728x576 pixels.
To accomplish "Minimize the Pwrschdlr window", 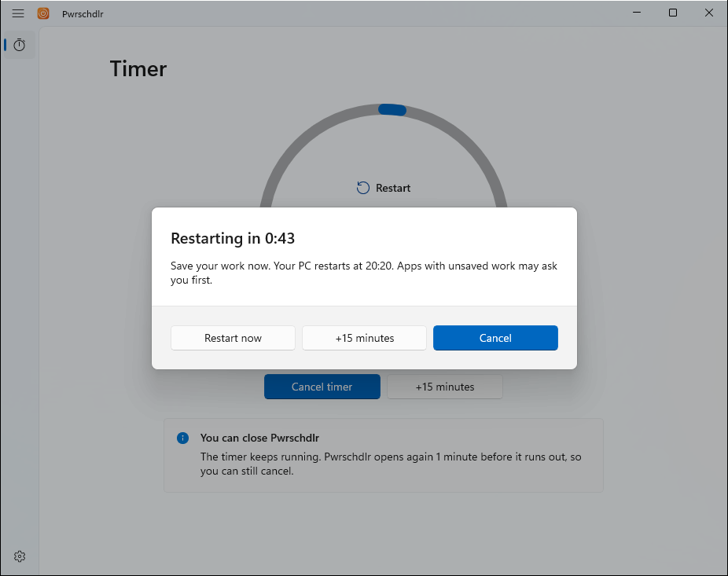I will click(x=637, y=13).
